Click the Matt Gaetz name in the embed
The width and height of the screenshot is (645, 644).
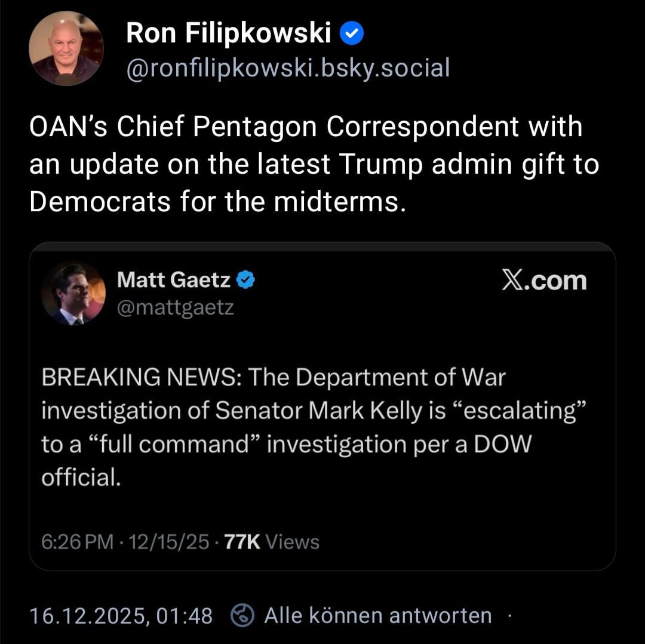pos(173,279)
